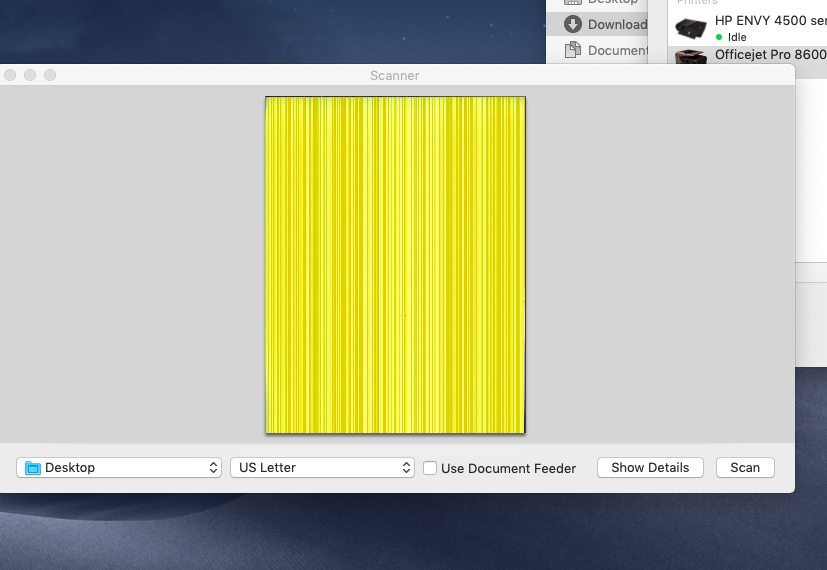Open Downloads in the Finder sidebar behind
827x570 pixels.
pos(597,24)
